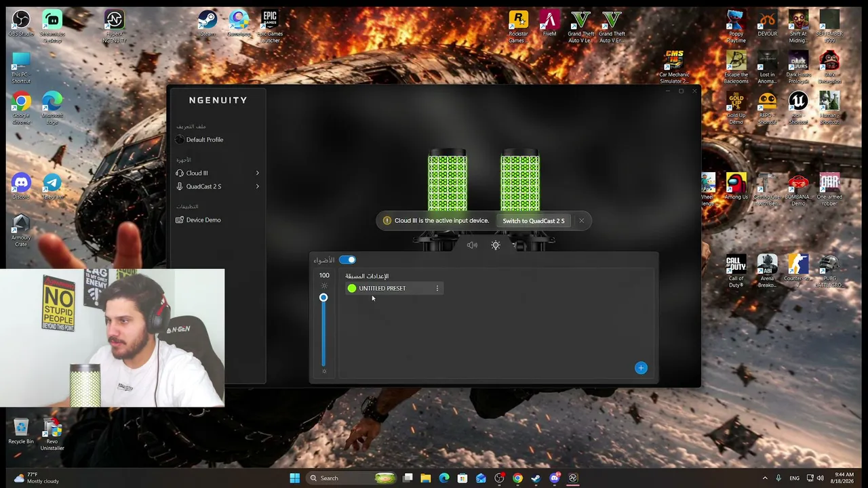Select the Gold Up Demo icon

pyautogui.click(x=736, y=108)
